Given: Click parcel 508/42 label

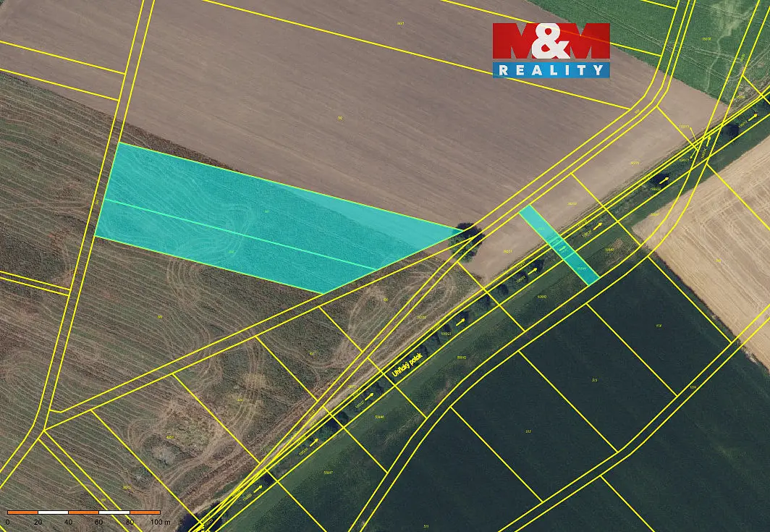Looking at the screenshot, I should tap(461, 358).
